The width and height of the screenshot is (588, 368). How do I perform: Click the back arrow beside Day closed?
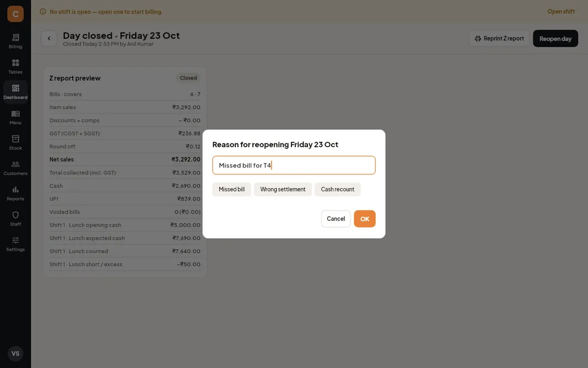point(49,39)
